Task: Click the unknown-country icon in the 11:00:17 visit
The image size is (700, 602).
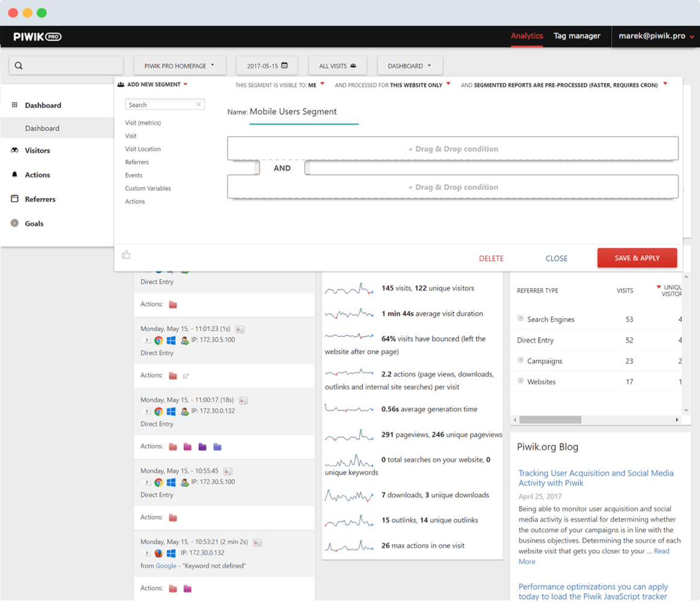Action: [146, 411]
